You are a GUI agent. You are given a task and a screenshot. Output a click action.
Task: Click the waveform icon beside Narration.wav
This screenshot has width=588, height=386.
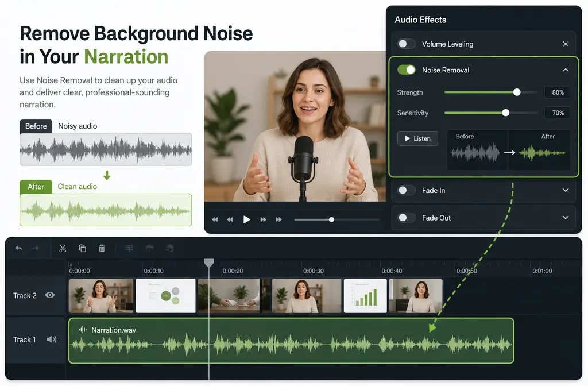[x=83, y=330]
